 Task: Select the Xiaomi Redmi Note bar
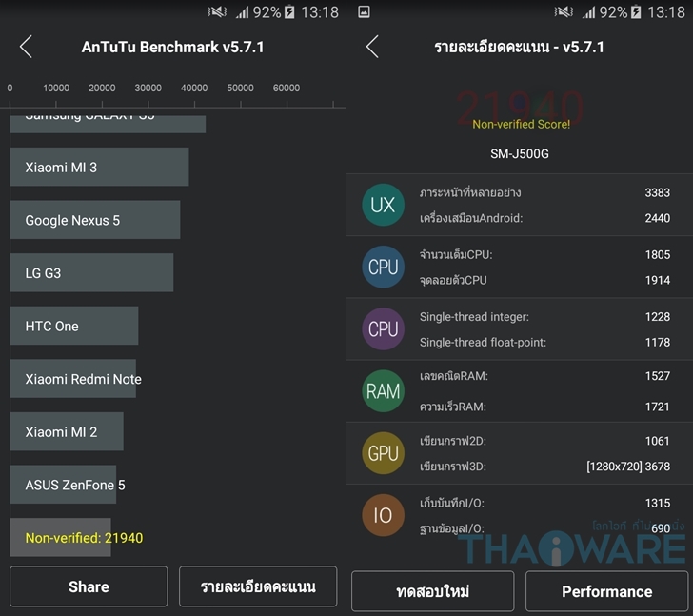click(73, 379)
